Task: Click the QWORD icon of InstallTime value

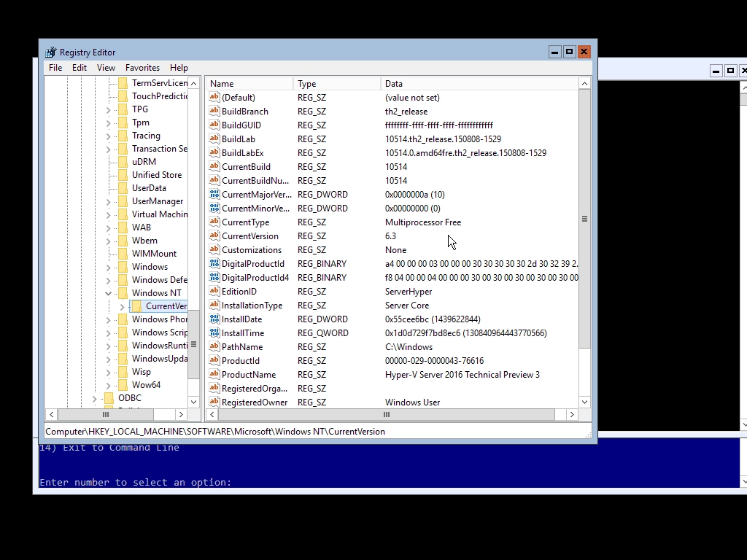Action: [x=214, y=332]
